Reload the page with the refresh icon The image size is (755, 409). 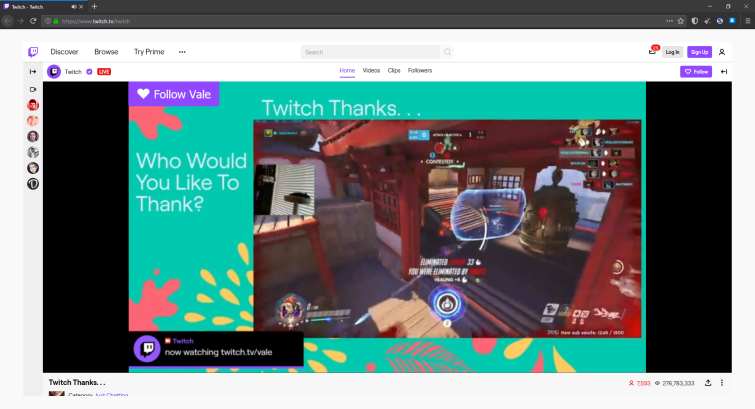click(33, 21)
